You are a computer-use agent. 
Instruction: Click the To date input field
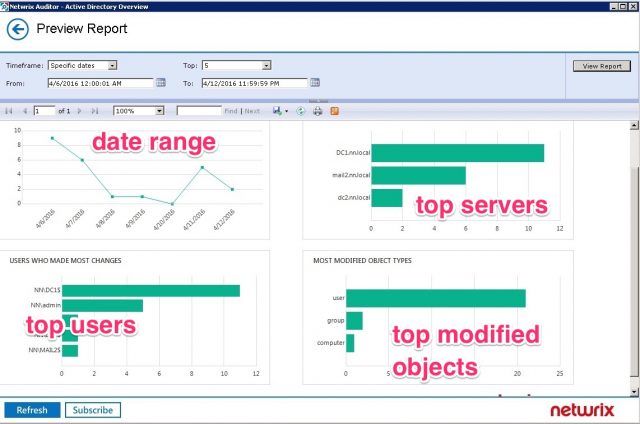tap(255, 83)
